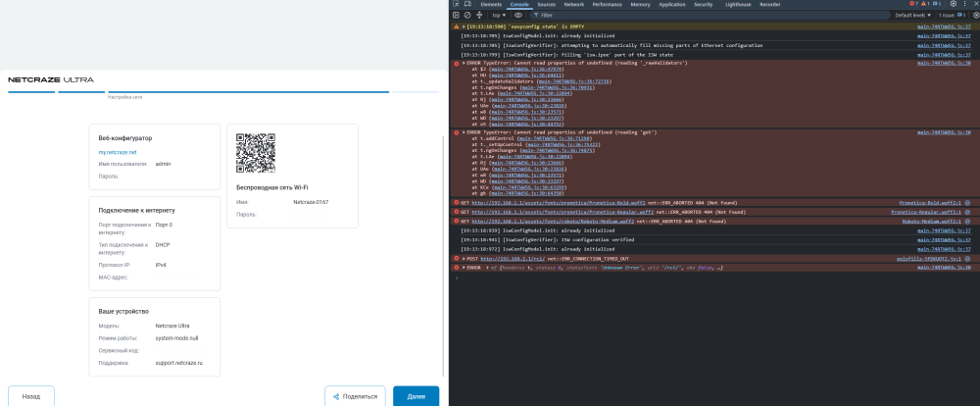
Task: Select the Console tab
Action: [519, 4]
